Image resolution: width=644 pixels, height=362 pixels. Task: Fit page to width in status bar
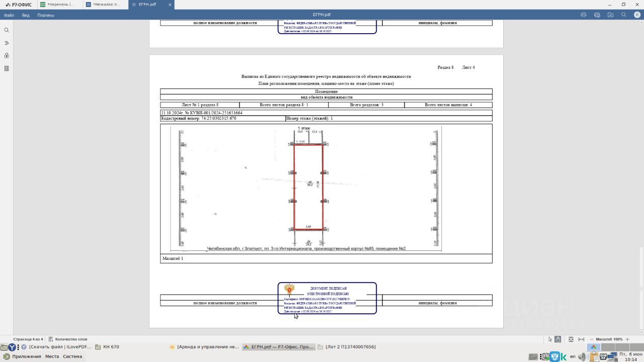pyautogui.click(x=582, y=339)
